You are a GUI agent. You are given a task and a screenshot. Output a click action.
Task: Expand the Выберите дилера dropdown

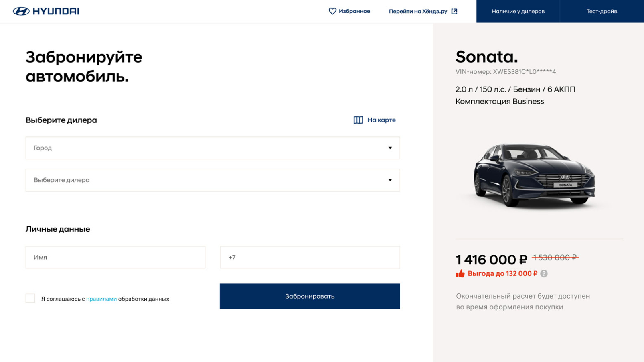point(213,180)
